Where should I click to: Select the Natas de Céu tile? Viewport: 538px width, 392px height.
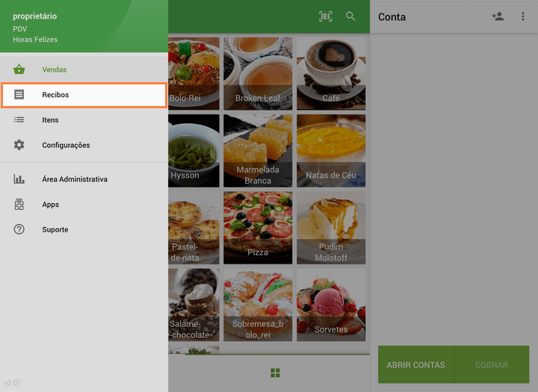tap(331, 151)
